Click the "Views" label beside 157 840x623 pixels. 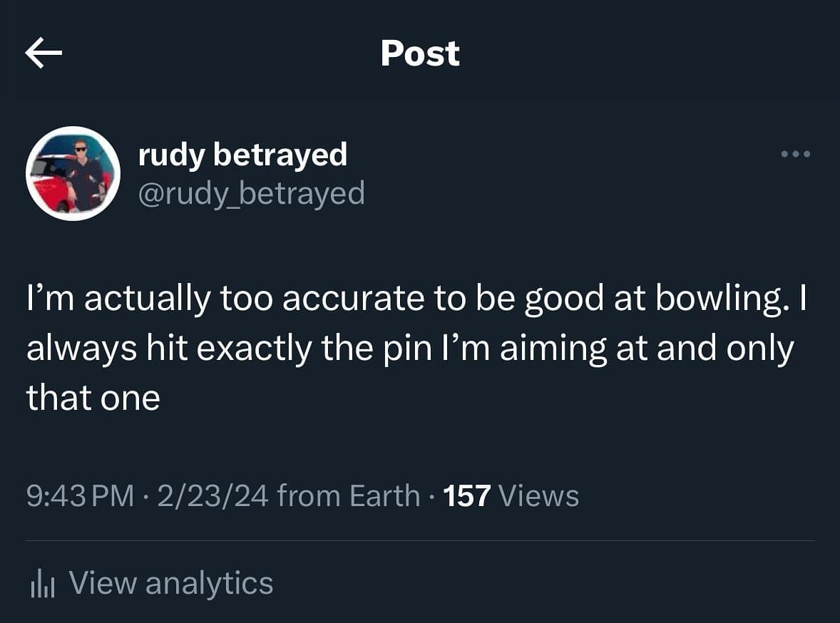[539, 495]
